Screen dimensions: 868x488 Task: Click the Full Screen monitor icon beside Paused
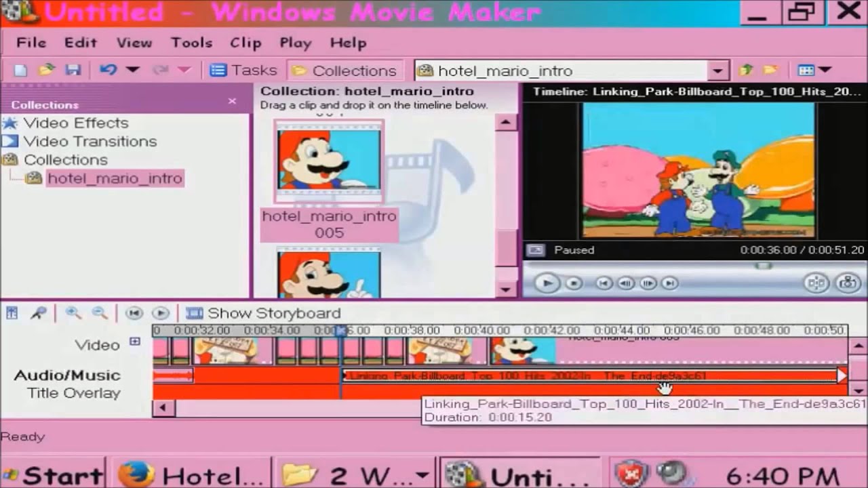(x=536, y=250)
